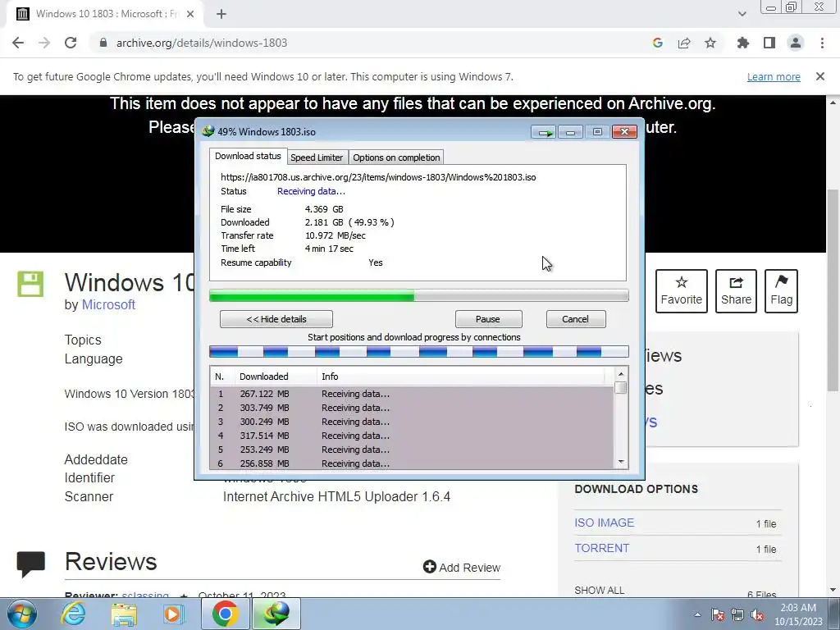Click Chrome back arrow button

click(18, 43)
